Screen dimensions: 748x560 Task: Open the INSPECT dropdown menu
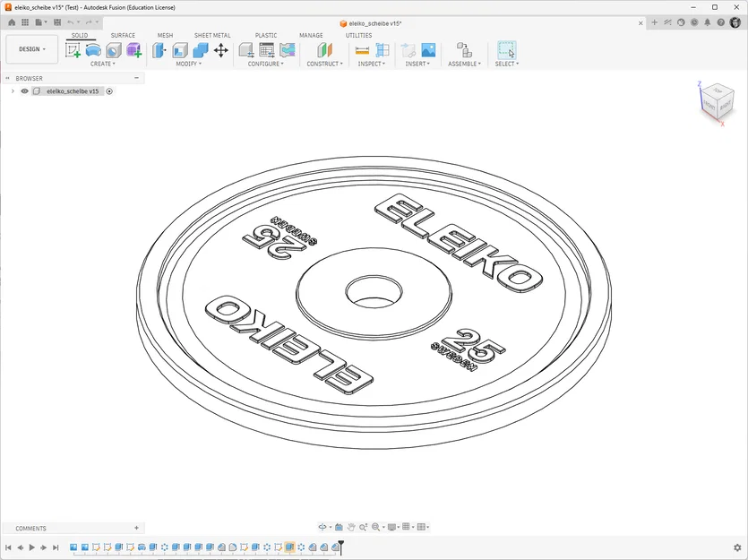pyautogui.click(x=371, y=64)
